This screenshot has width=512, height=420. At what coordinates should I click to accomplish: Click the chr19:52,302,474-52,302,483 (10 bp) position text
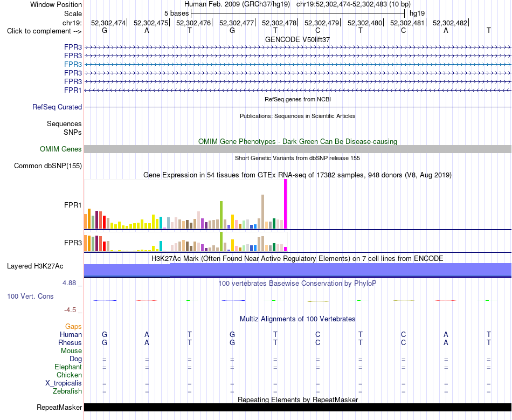point(354,4)
